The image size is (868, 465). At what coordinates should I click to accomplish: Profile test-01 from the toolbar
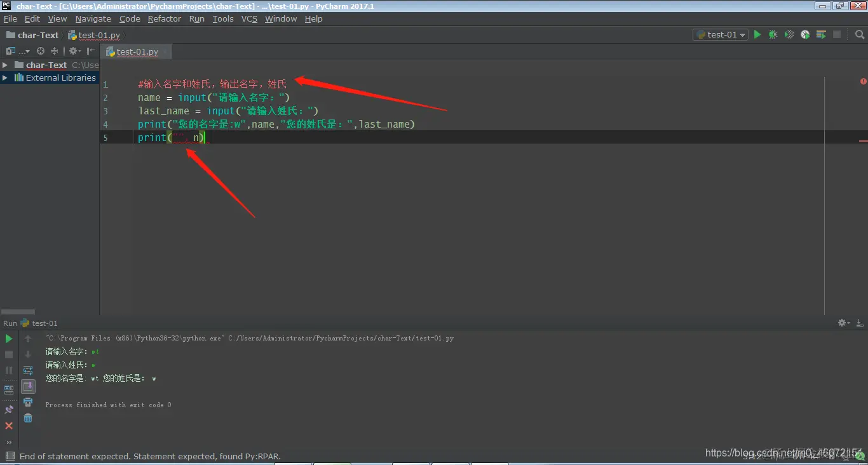point(805,35)
